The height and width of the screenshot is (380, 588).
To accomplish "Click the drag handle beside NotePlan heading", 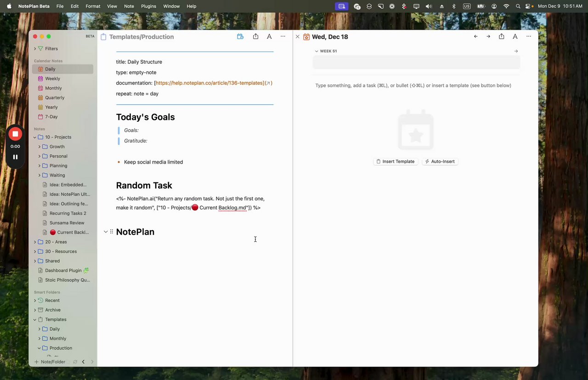I will tap(112, 232).
